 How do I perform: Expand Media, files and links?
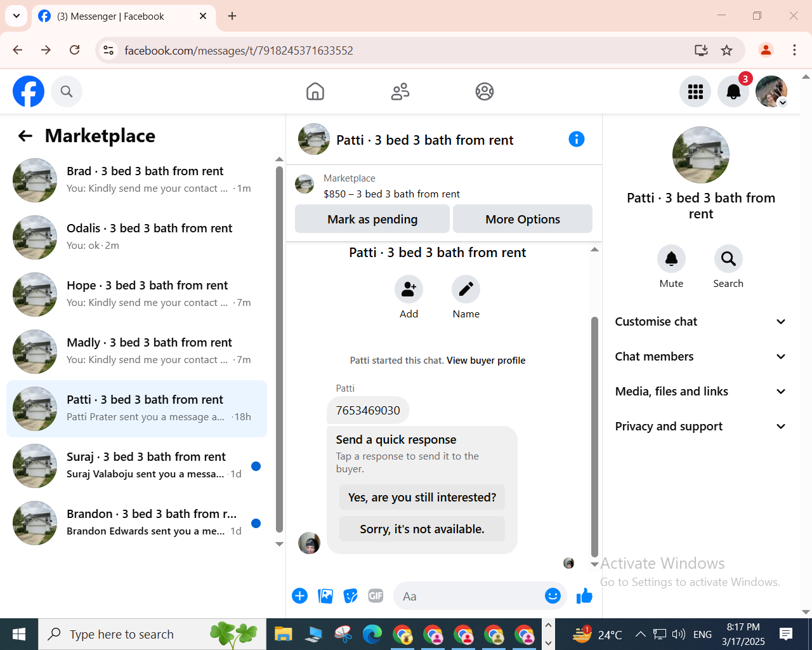701,392
